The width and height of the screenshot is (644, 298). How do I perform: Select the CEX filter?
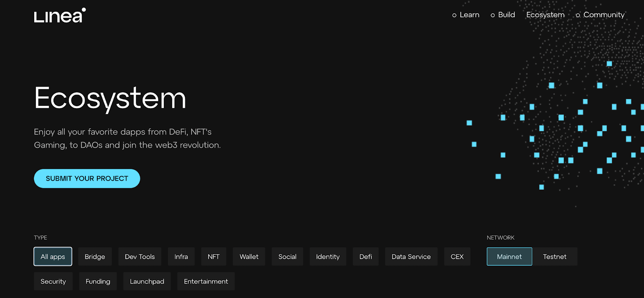(x=457, y=257)
